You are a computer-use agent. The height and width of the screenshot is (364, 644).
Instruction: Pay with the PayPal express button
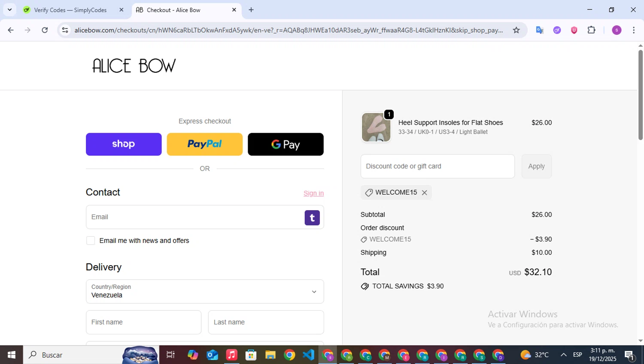tap(204, 144)
